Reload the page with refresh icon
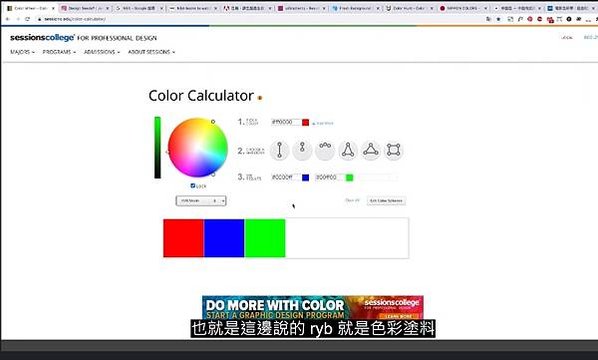The image size is (598, 360). coord(27,19)
